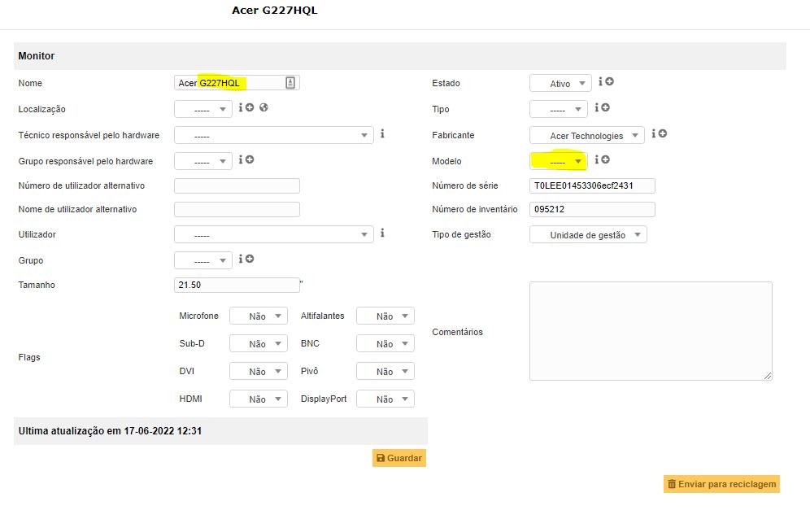Click info icon beside Técnico responsável pelo hardware
This screenshot has height=532, width=810.
pos(382,133)
